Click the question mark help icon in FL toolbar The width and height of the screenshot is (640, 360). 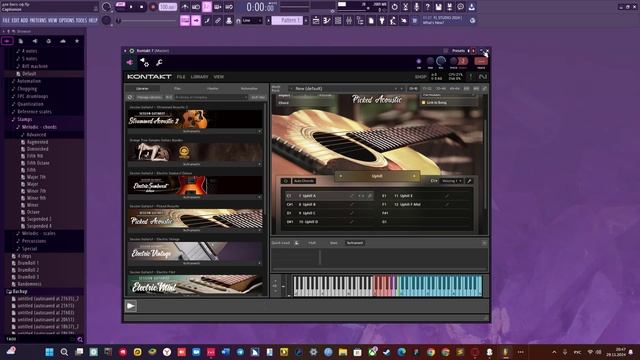tap(427, 7)
